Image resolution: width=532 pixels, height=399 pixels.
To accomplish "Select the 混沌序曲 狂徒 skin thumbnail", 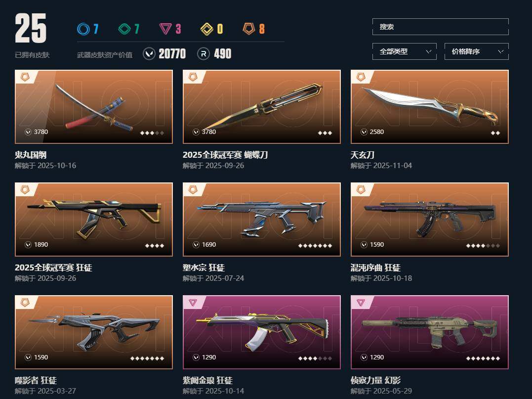I will point(430,220).
